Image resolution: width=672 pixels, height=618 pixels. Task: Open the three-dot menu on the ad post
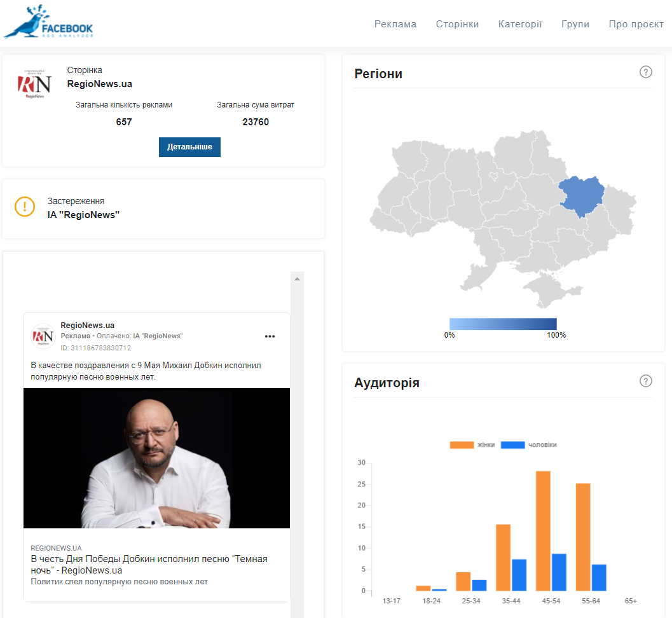(270, 336)
